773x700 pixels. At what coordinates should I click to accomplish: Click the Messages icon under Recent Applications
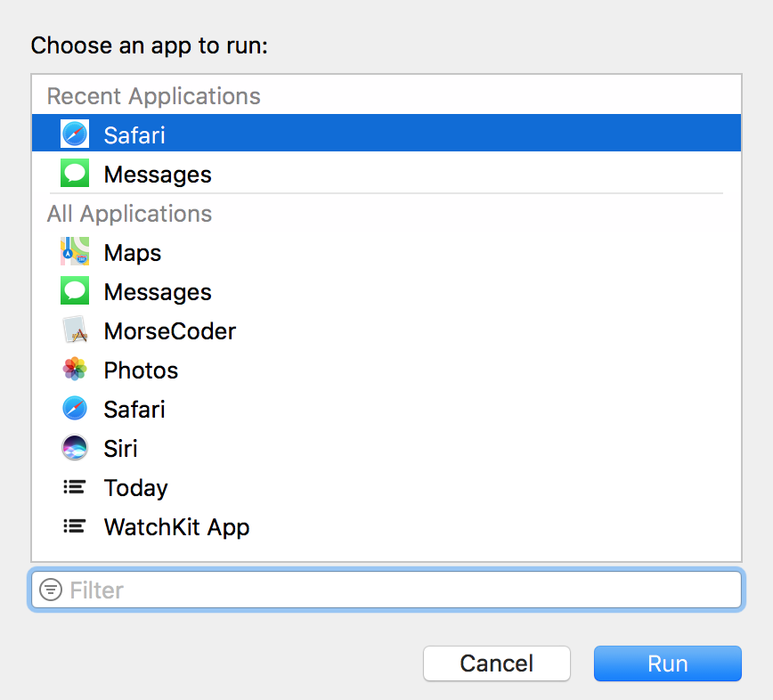click(x=75, y=174)
